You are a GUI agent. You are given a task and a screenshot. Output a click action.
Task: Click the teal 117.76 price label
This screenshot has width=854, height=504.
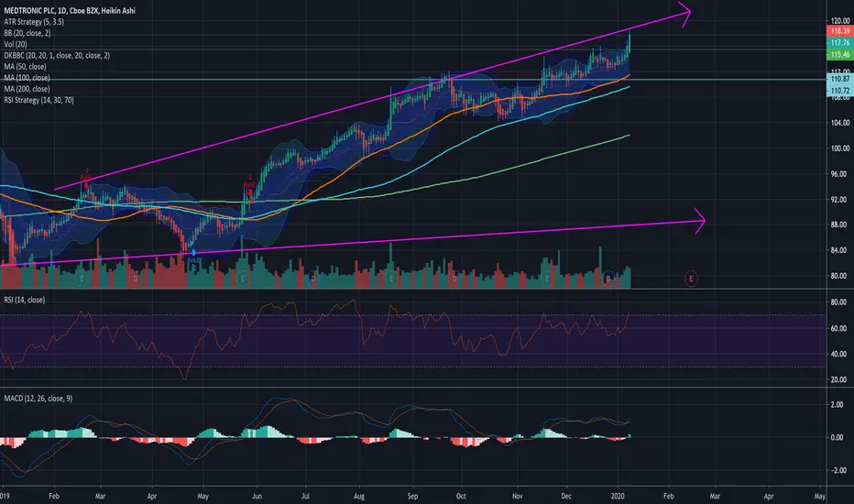pos(839,42)
